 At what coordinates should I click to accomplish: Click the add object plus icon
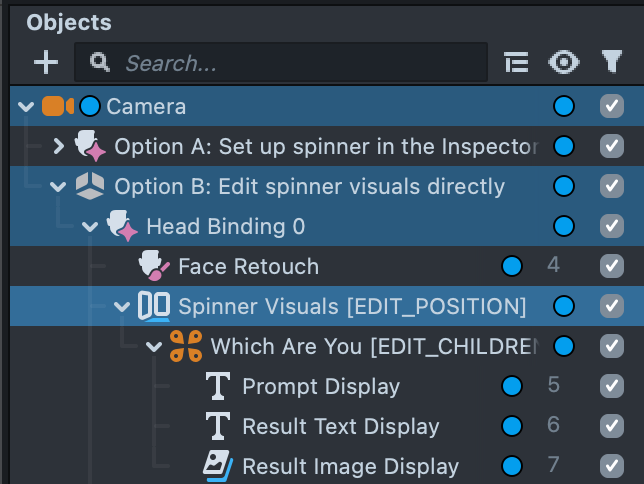[46, 63]
